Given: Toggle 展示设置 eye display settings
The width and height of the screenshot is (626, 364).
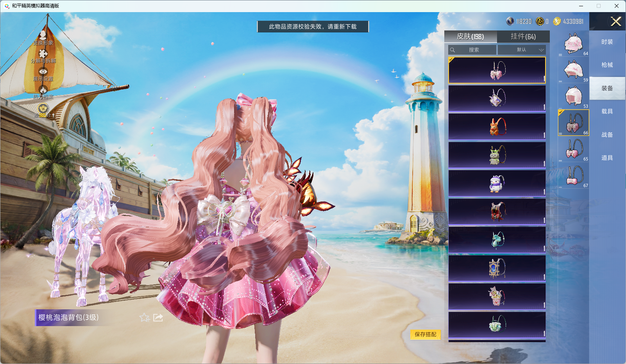Looking at the screenshot, I should tap(43, 71).
